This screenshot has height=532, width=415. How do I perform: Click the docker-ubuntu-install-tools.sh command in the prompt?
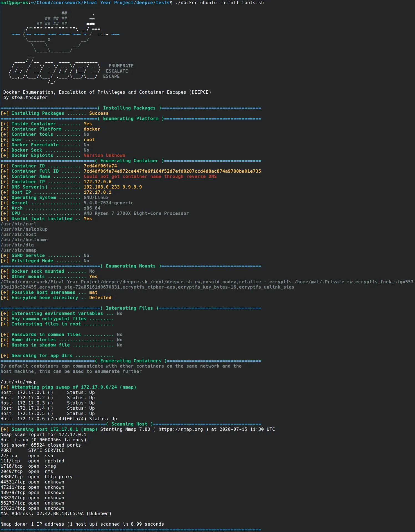tap(219, 3)
